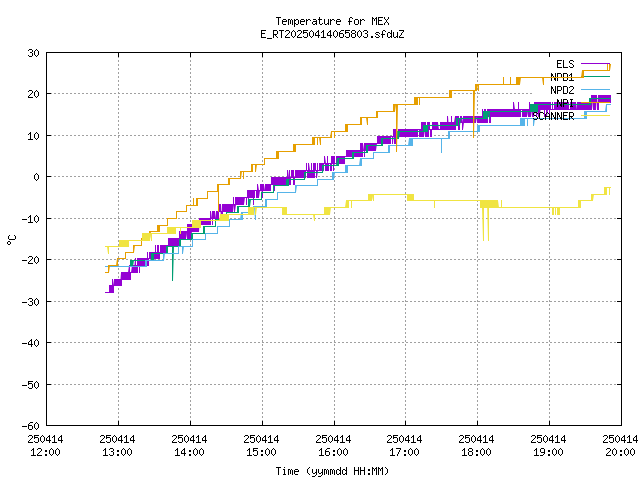The height and width of the screenshot is (480, 640).
Task: Click the 250414 13:00 x-axis tick label
Action: [118, 445]
